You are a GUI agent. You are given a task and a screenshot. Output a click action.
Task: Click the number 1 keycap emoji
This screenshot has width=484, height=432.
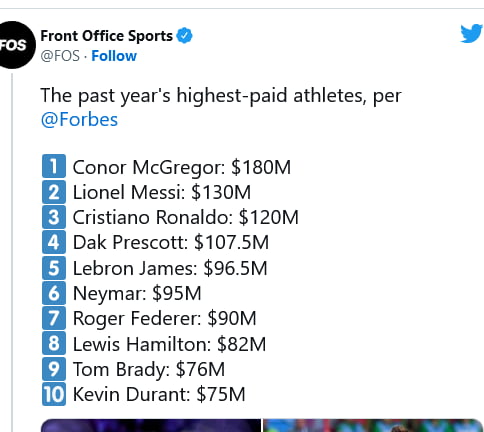(x=54, y=166)
